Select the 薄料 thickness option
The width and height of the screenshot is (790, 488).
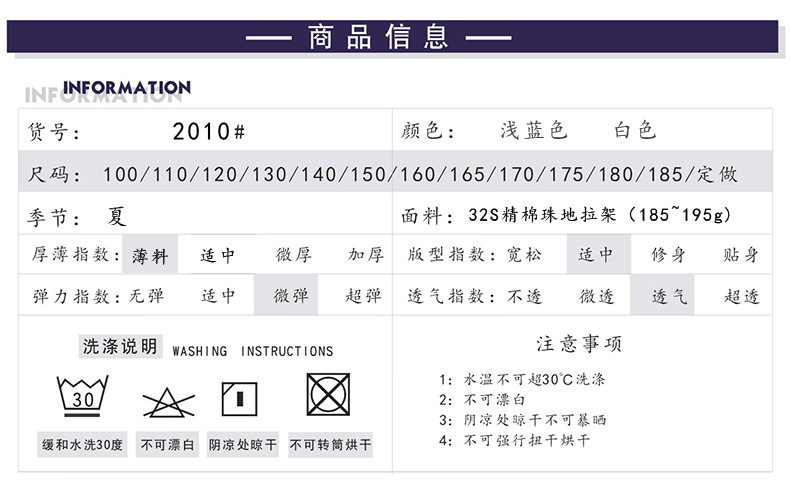pyautogui.click(x=150, y=255)
